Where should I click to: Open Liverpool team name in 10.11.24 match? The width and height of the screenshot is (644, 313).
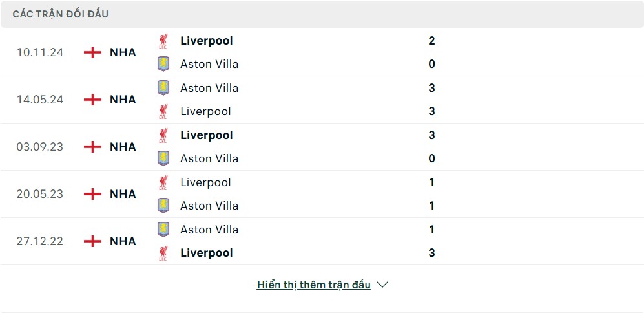click(x=207, y=41)
